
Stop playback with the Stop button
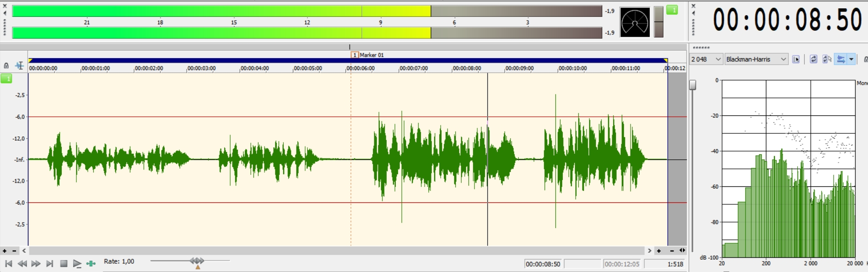[64, 263]
